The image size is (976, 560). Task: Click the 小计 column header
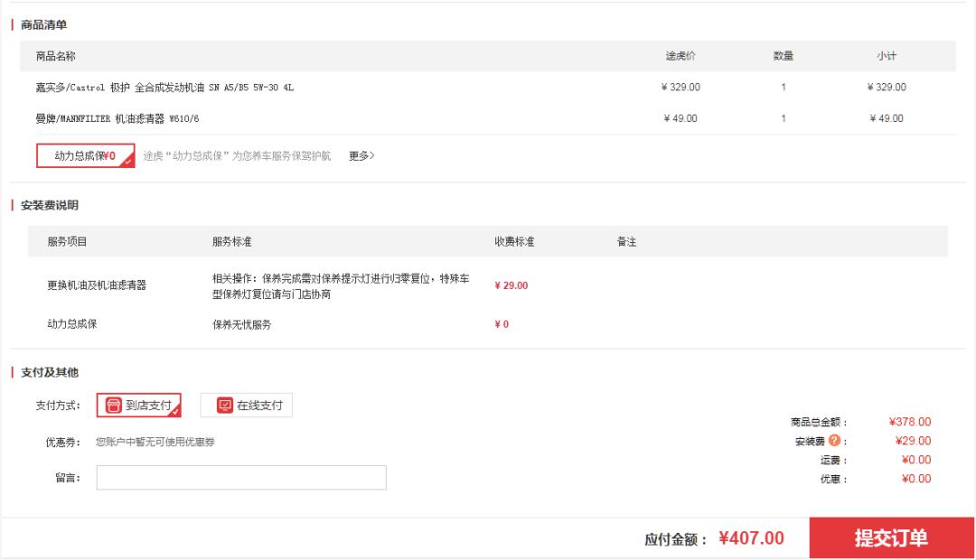(886, 56)
